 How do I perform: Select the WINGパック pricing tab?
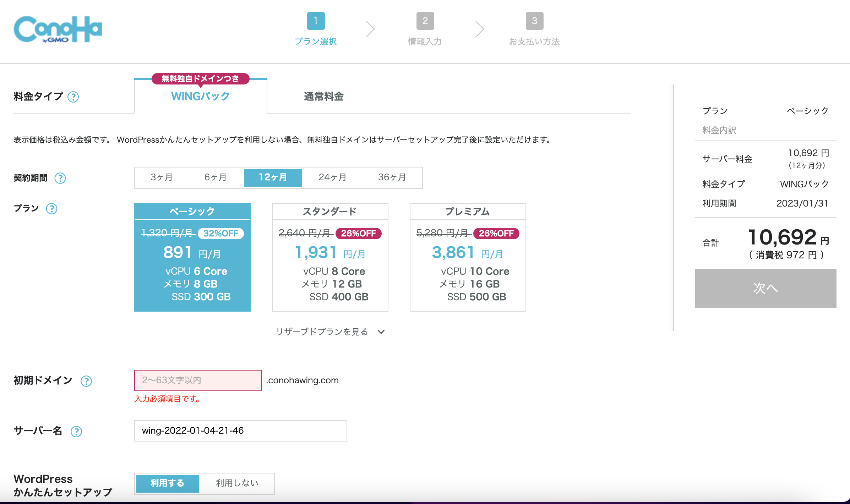tap(201, 96)
